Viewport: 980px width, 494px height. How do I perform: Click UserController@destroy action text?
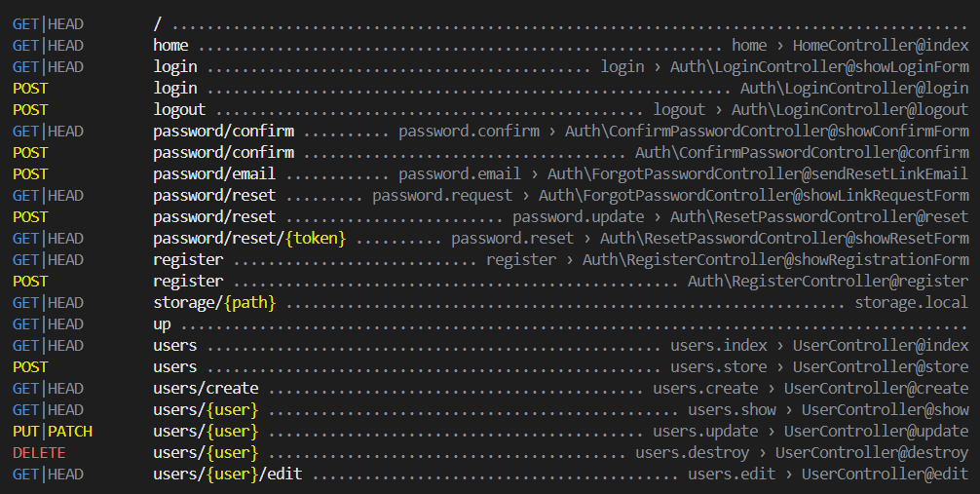pyautogui.click(x=872, y=453)
